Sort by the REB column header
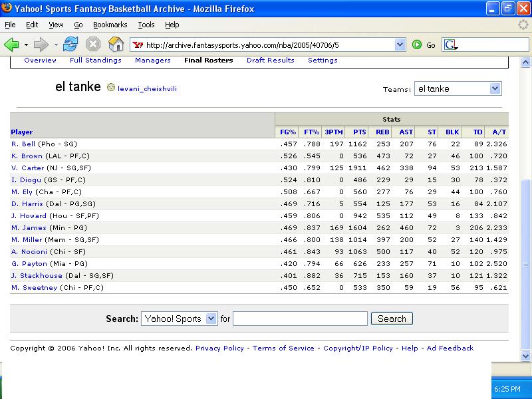The height and width of the screenshot is (399, 532). coord(382,132)
